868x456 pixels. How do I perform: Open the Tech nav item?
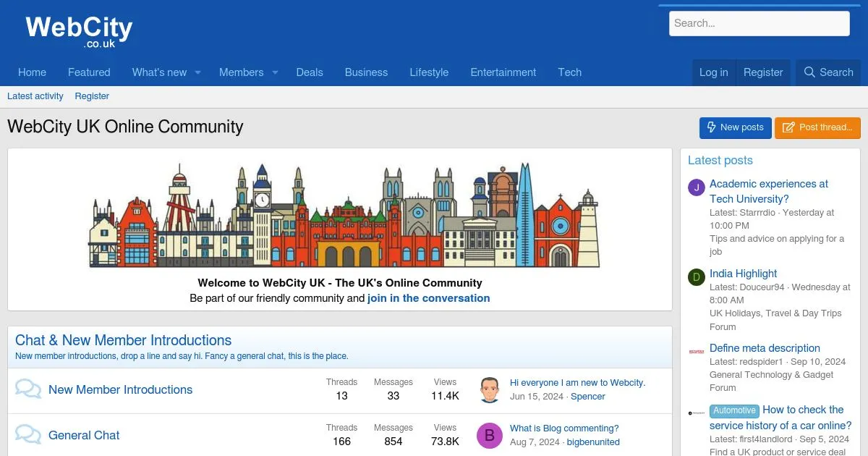tap(570, 72)
